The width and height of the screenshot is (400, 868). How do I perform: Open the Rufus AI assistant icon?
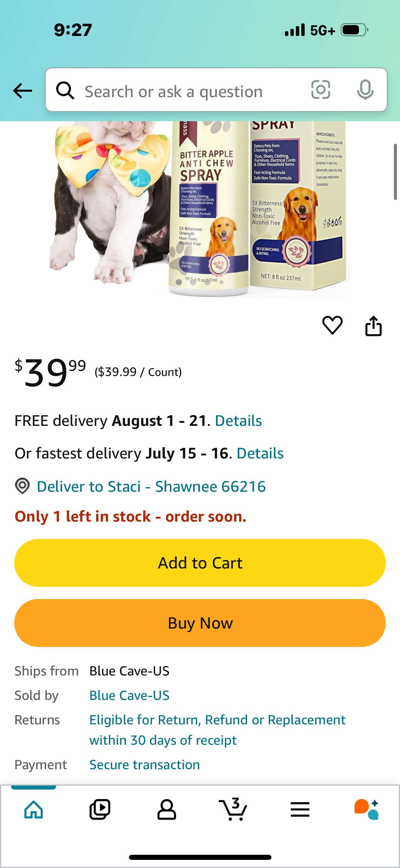coord(366,809)
